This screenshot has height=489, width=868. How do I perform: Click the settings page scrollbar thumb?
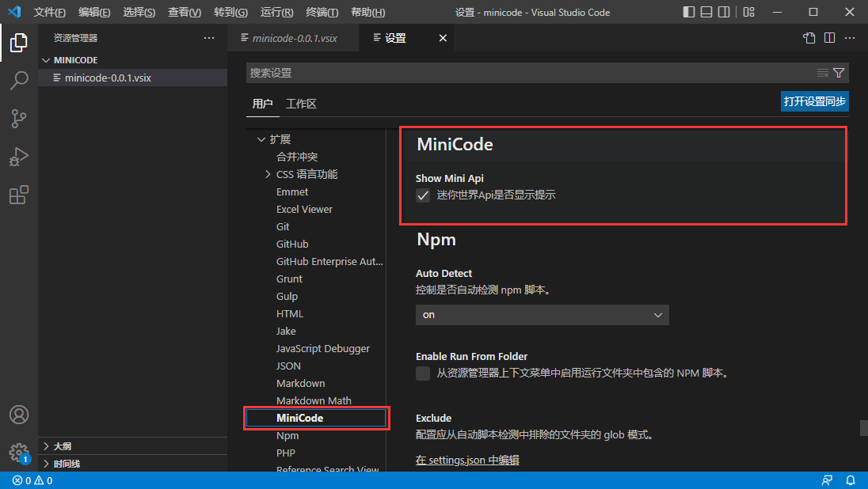[x=863, y=427]
